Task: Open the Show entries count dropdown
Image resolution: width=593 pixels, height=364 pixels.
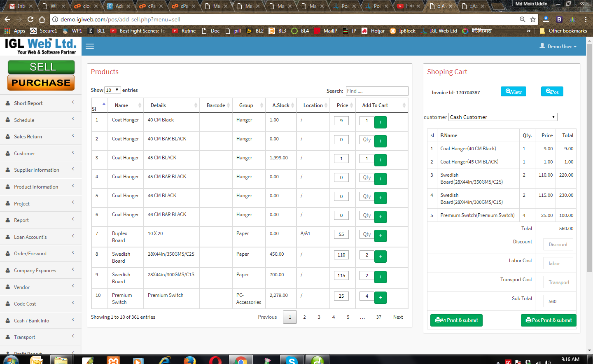Action: tap(112, 90)
